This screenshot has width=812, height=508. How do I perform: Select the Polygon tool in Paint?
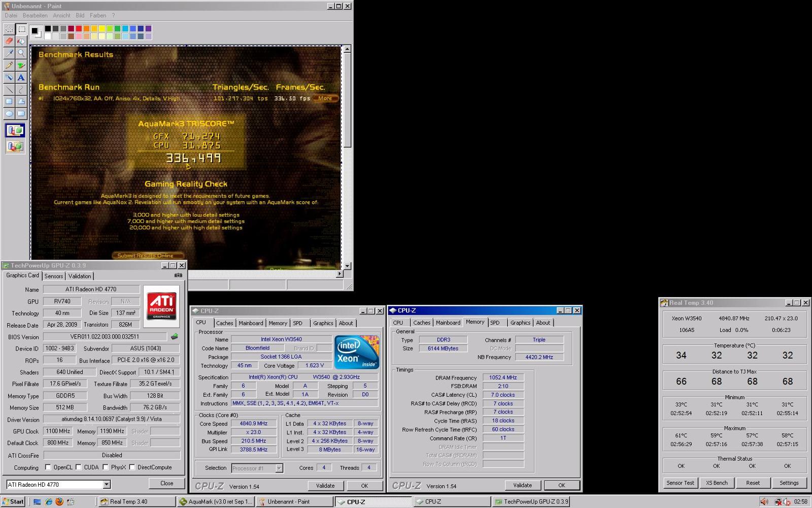[x=21, y=102]
